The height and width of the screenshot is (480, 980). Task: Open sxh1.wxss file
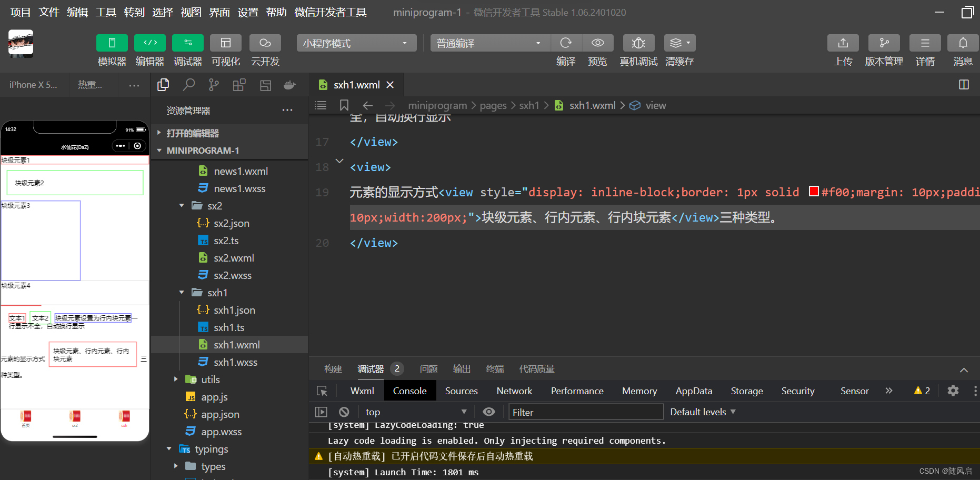tap(235, 362)
